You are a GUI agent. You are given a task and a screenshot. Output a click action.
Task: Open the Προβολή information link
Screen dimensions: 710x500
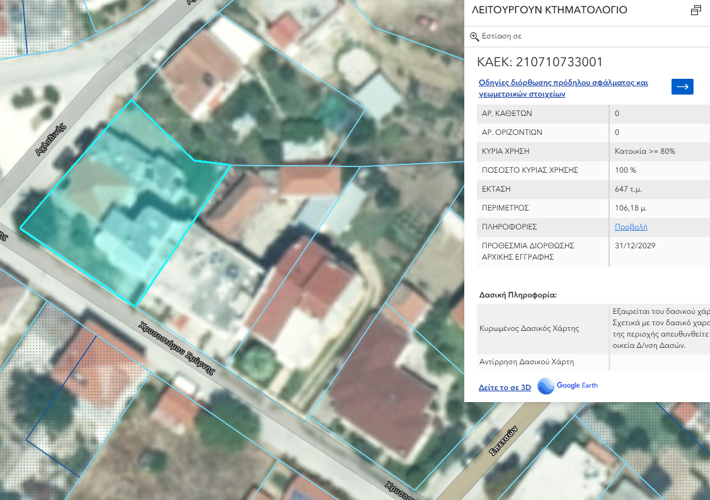coord(631,227)
